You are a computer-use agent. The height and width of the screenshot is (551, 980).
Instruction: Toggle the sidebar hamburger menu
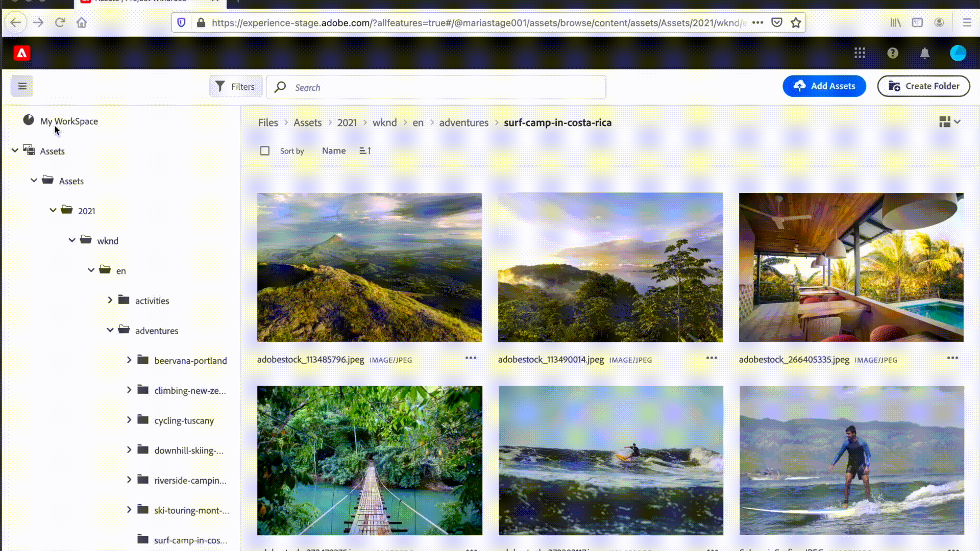[22, 86]
